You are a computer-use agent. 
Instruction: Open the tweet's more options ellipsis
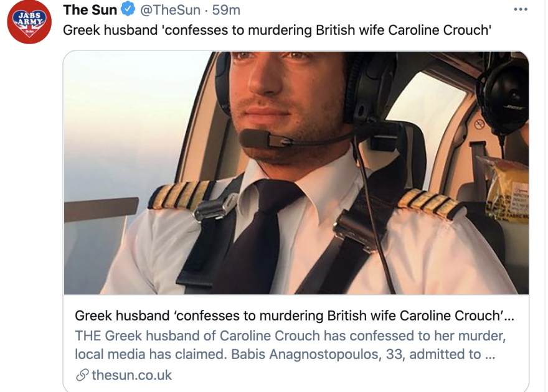[520, 9]
